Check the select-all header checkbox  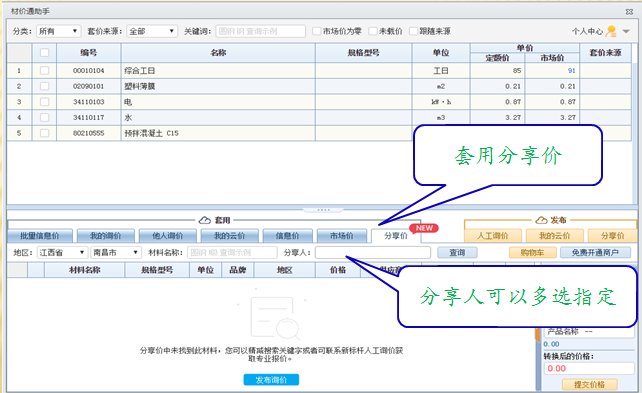pyautogui.click(x=44, y=52)
